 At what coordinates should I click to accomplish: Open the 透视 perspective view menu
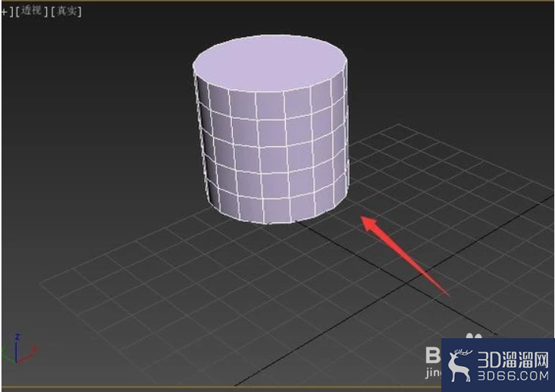(32, 11)
